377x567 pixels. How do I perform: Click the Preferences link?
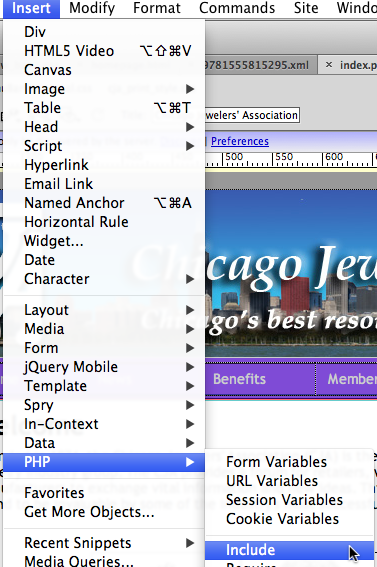click(x=240, y=141)
